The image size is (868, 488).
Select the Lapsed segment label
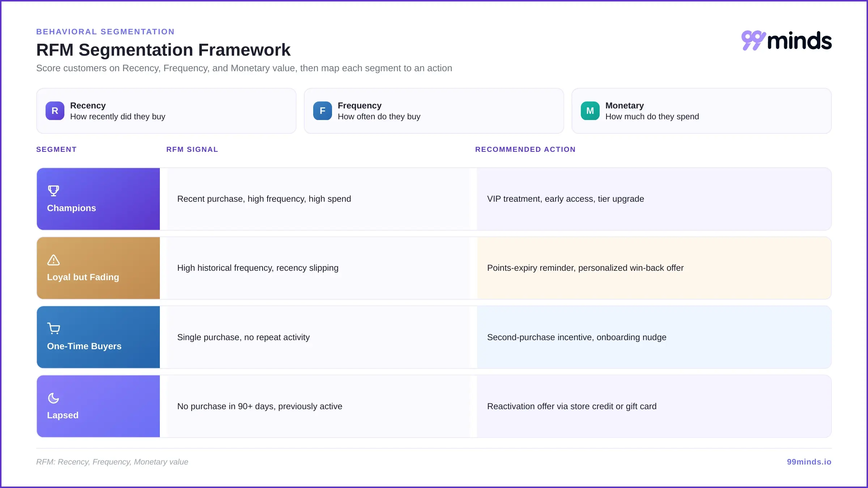coord(63,415)
